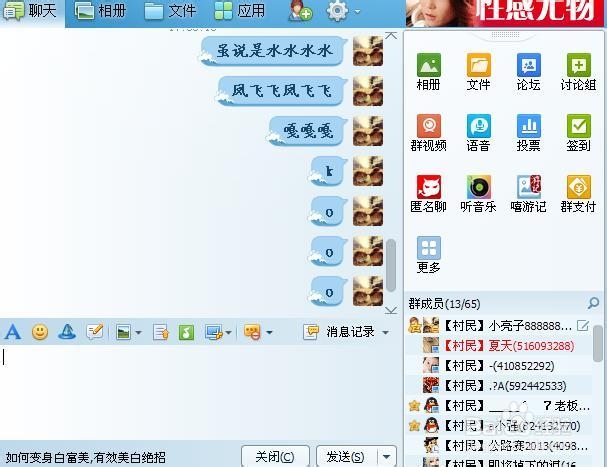607x467 pixels.
Task: Select member .?A(592442533)
Action: tap(499, 386)
